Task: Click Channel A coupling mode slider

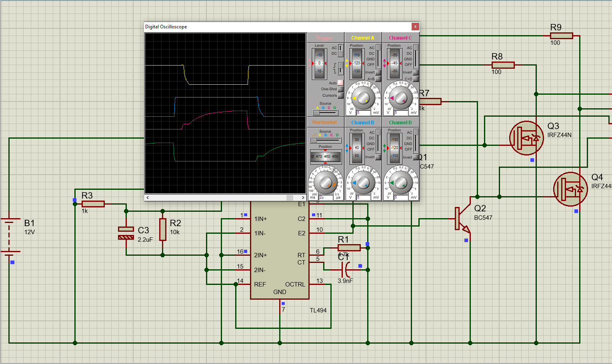Action: [x=378, y=56]
